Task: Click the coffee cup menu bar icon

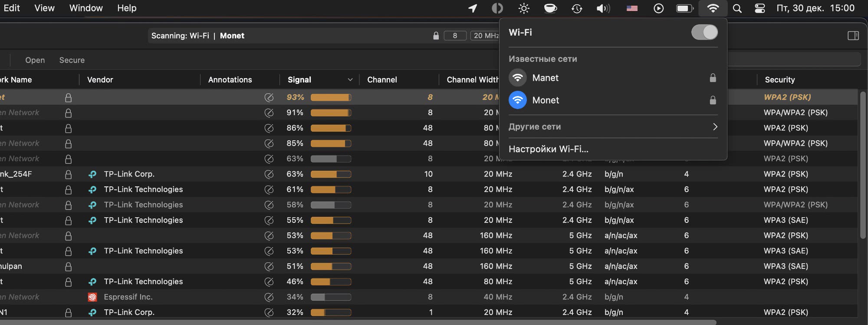Action: tap(550, 8)
